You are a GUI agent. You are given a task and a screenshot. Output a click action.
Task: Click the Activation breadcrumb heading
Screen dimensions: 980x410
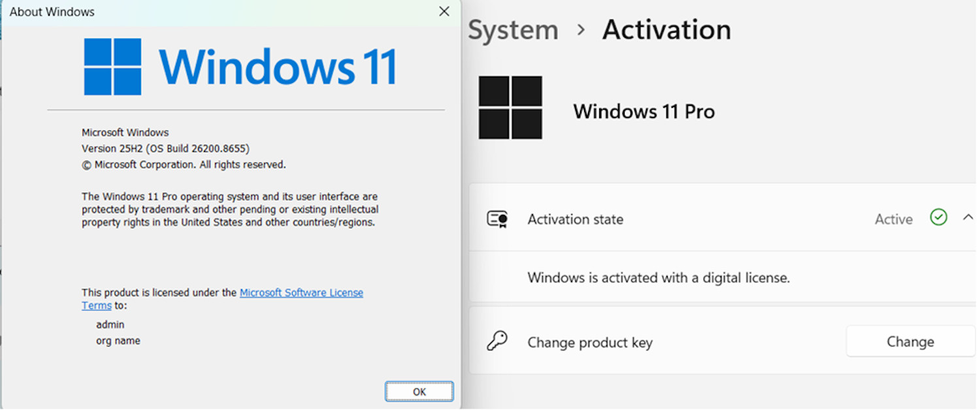coord(666,30)
